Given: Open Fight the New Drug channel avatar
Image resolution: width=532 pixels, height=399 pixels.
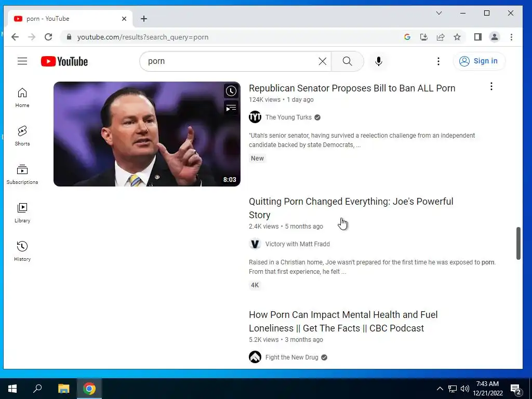Looking at the screenshot, I should pos(255,357).
